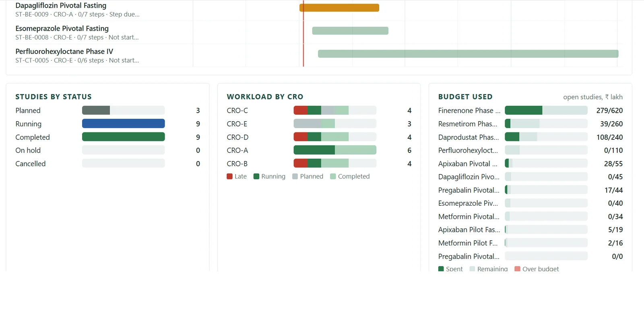Click the Budget Used heading
The width and height of the screenshot is (644, 322).
click(x=465, y=97)
